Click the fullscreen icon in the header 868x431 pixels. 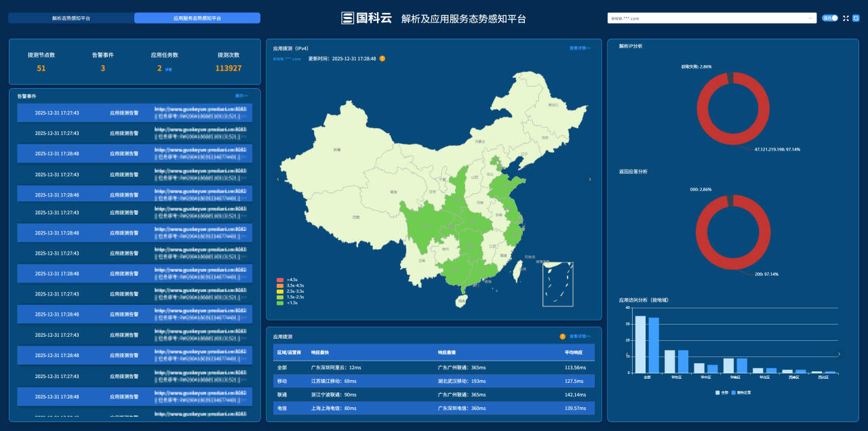pyautogui.click(x=846, y=18)
